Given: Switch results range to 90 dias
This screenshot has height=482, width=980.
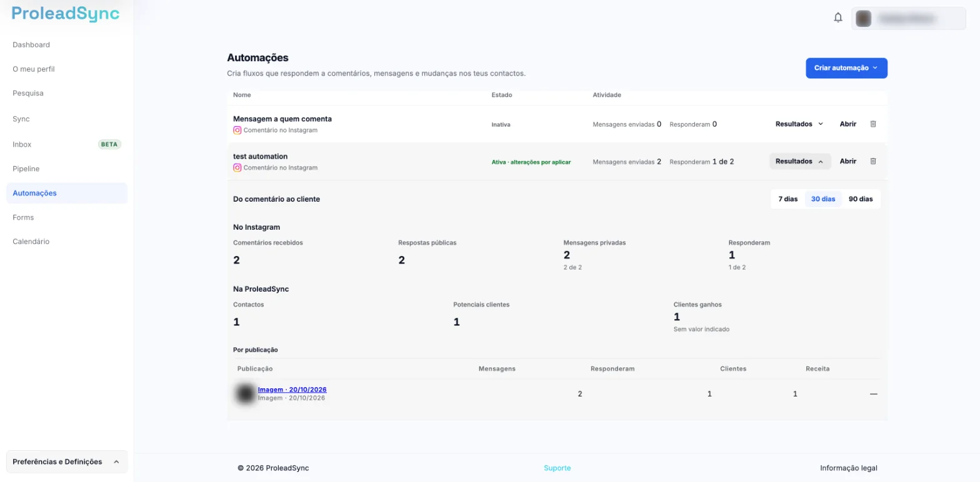Looking at the screenshot, I should pos(861,199).
